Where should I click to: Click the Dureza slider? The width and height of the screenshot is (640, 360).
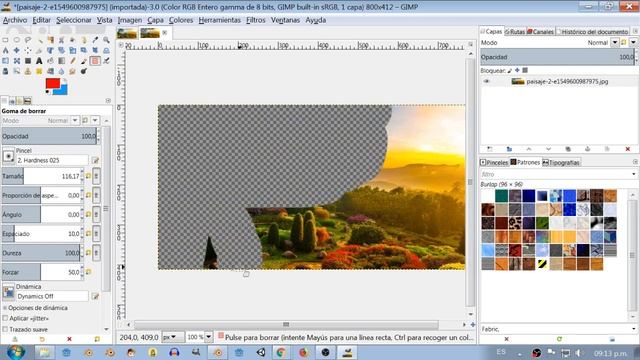41,253
